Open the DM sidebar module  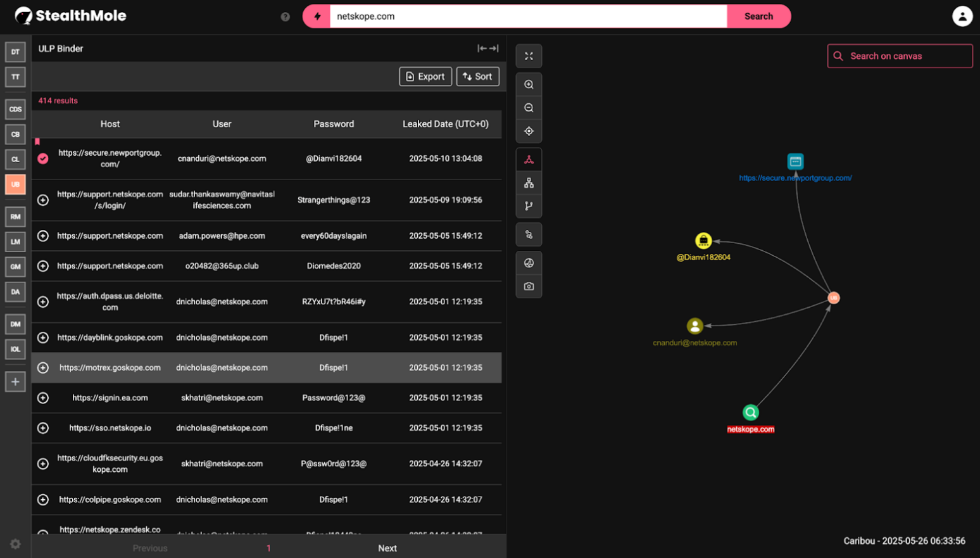click(x=15, y=324)
